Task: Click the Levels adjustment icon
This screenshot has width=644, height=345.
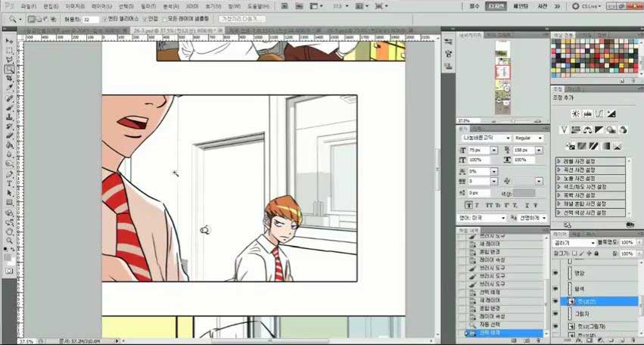Action: [588, 113]
